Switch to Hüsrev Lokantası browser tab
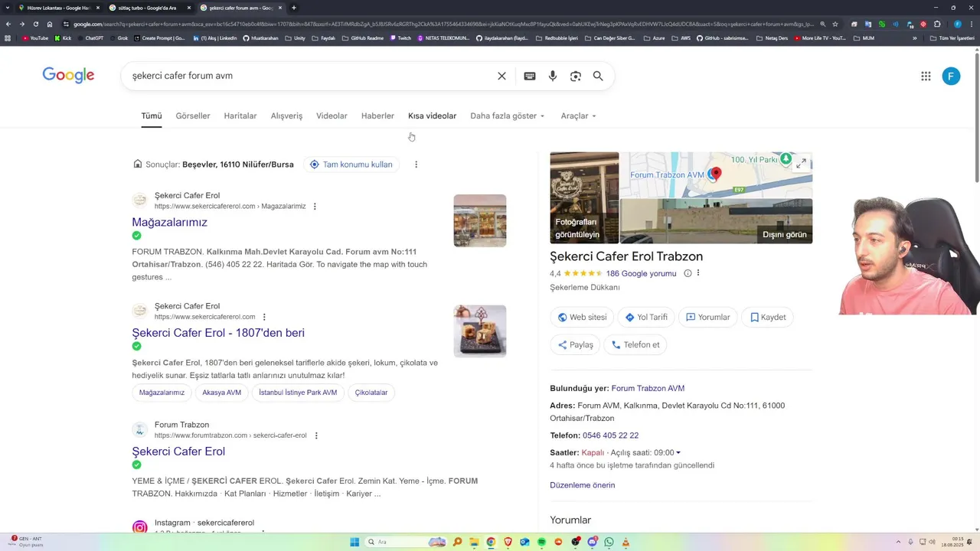 pyautogui.click(x=58, y=8)
